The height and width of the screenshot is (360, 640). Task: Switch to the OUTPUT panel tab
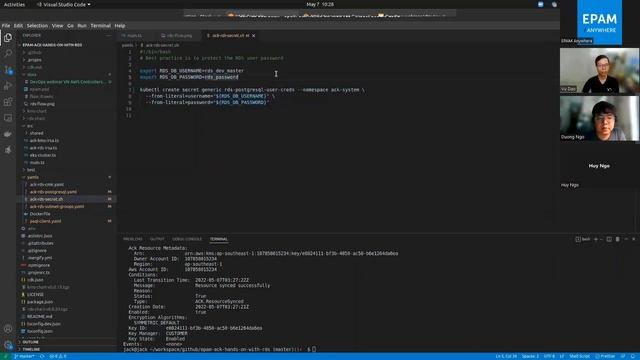(x=157, y=239)
